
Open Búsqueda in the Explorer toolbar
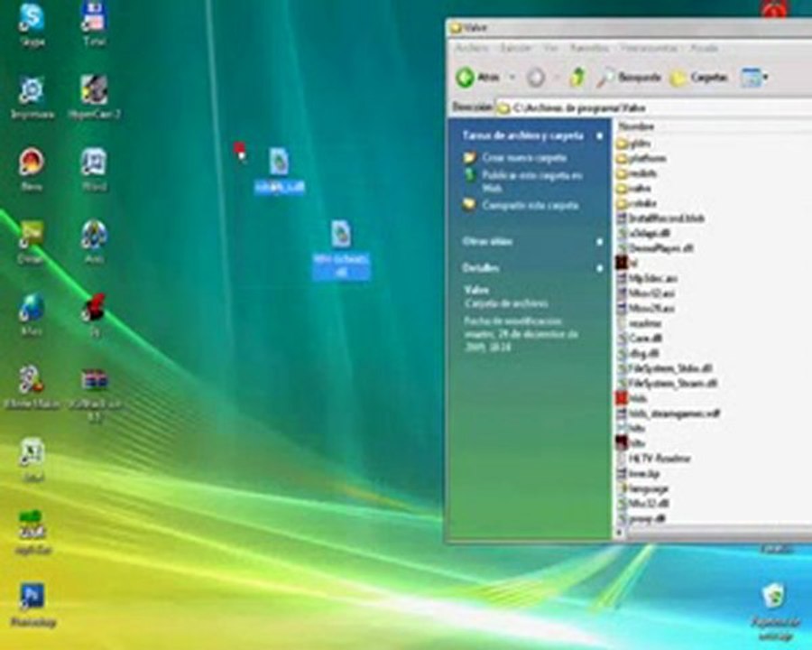click(x=630, y=78)
